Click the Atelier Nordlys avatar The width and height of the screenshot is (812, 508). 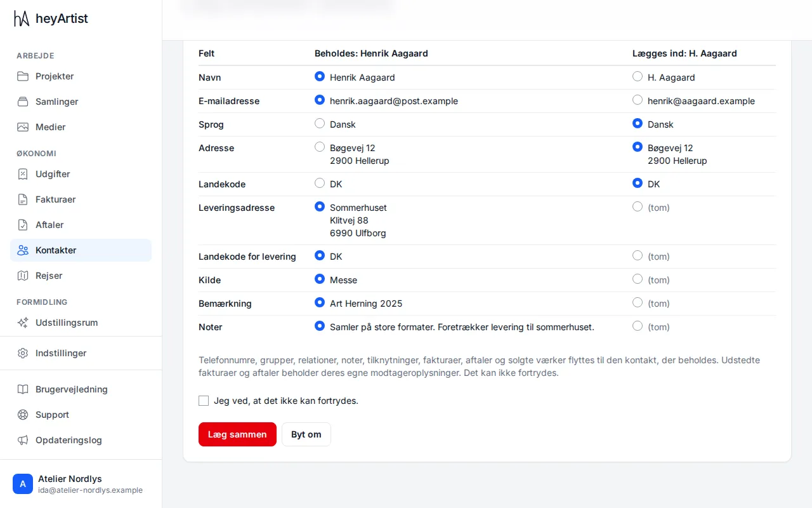tap(23, 484)
